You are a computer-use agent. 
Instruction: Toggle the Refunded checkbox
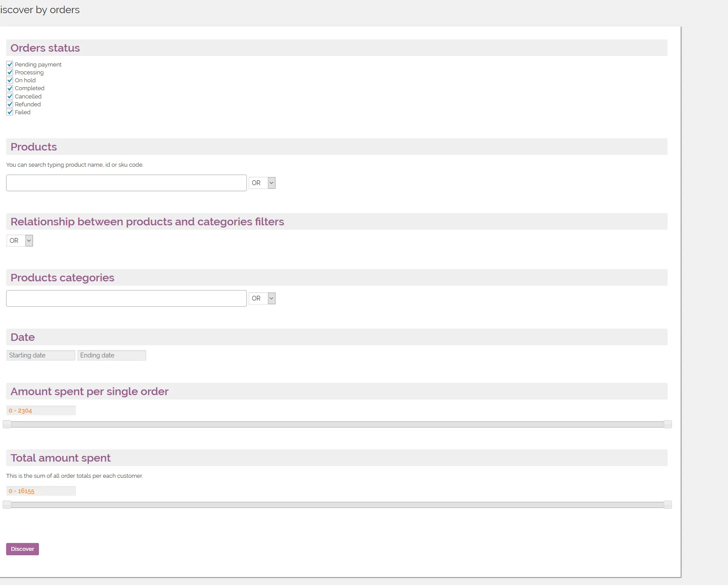tap(10, 104)
